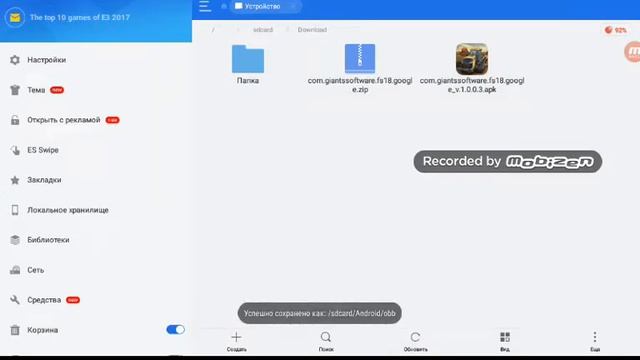
Task: Click the 'Успешно сохранено как' toast message
Action: (x=320, y=313)
